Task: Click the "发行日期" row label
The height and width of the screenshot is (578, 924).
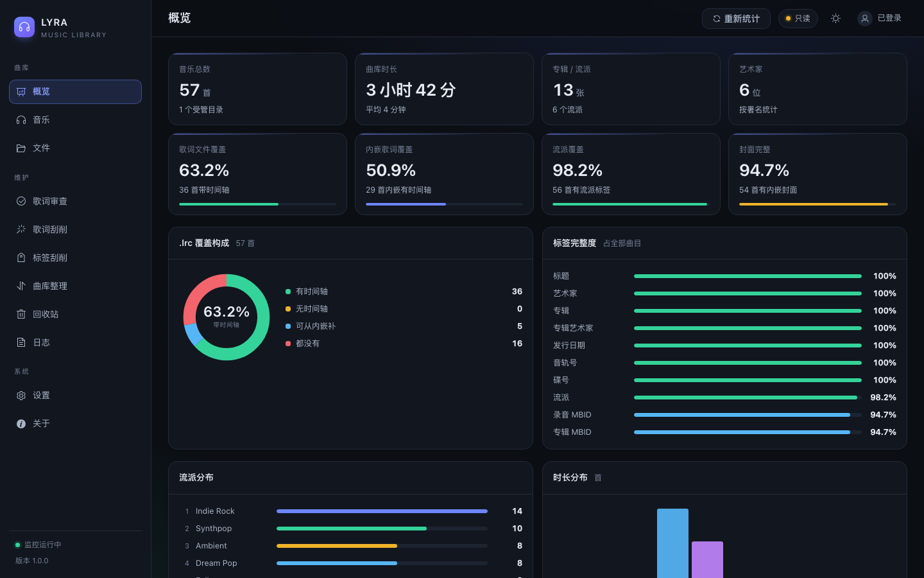Action: tap(569, 346)
